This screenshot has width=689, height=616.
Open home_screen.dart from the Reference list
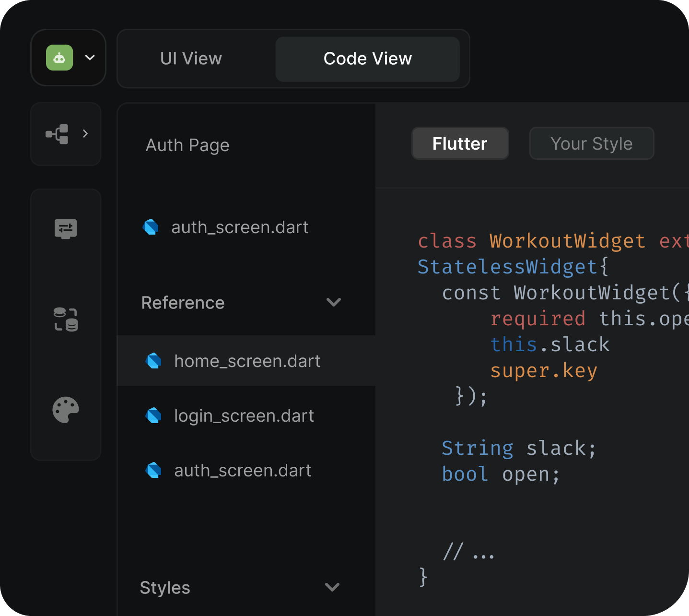247,361
